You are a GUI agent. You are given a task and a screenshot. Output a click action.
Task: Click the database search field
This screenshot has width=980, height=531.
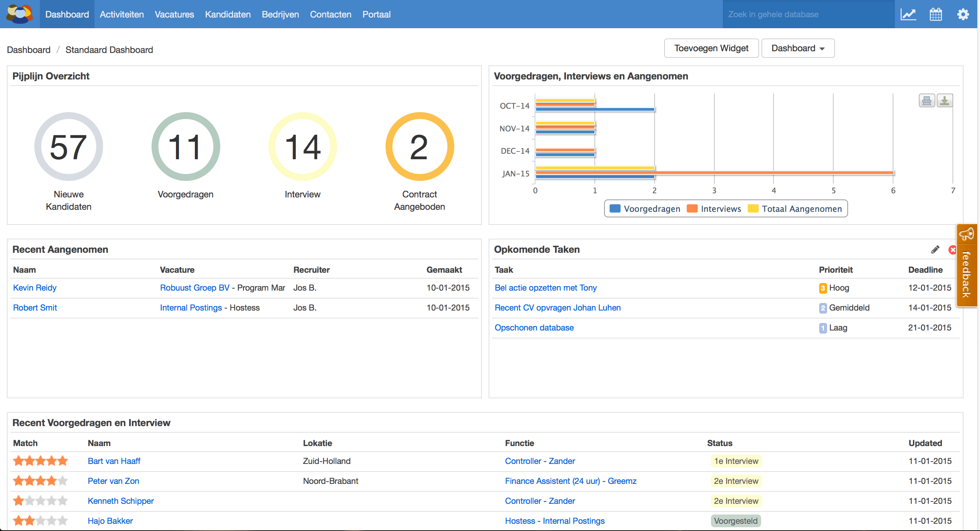click(x=808, y=14)
